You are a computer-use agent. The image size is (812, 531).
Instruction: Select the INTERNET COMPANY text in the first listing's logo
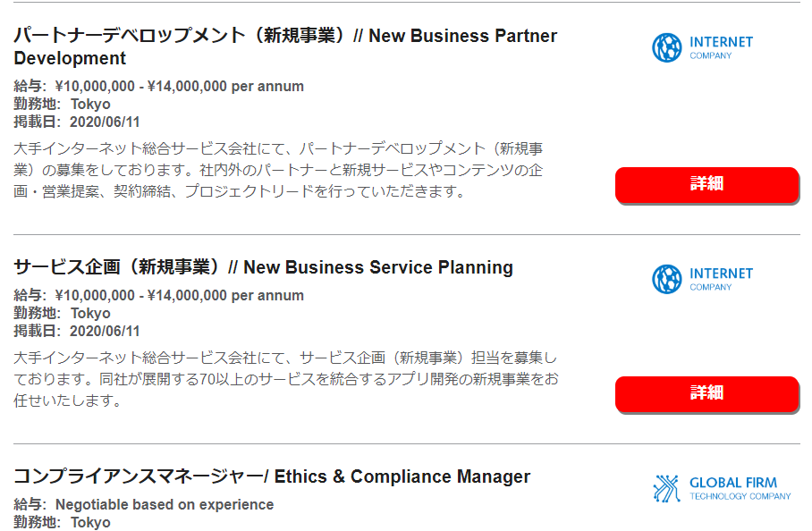tap(721, 47)
